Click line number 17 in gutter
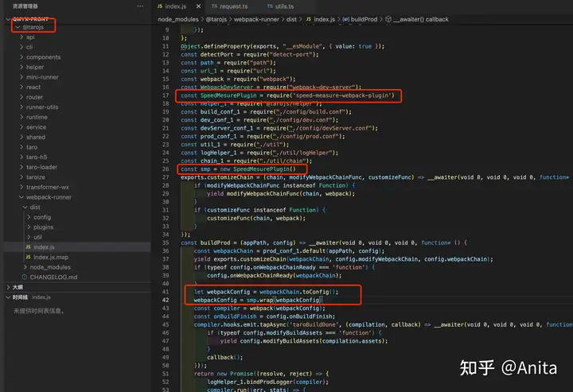573x392 pixels. click(x=166, y=95)
